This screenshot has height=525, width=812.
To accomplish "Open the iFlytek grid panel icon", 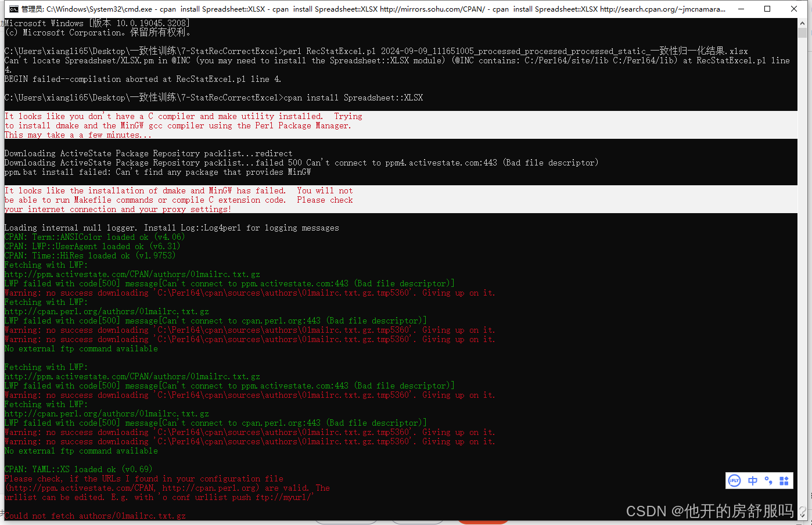I will 783,480.
